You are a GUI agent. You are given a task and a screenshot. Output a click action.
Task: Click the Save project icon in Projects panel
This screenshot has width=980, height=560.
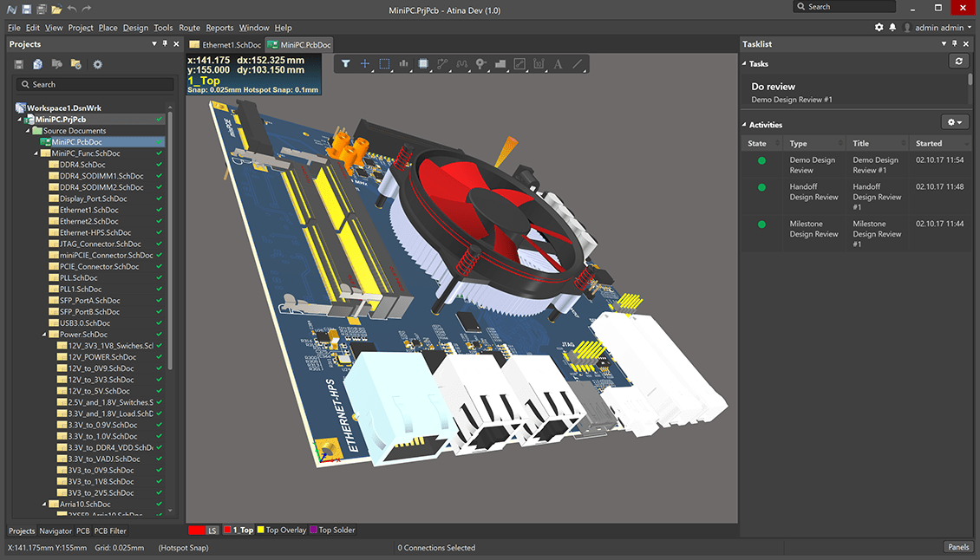[x=19, y=64]
